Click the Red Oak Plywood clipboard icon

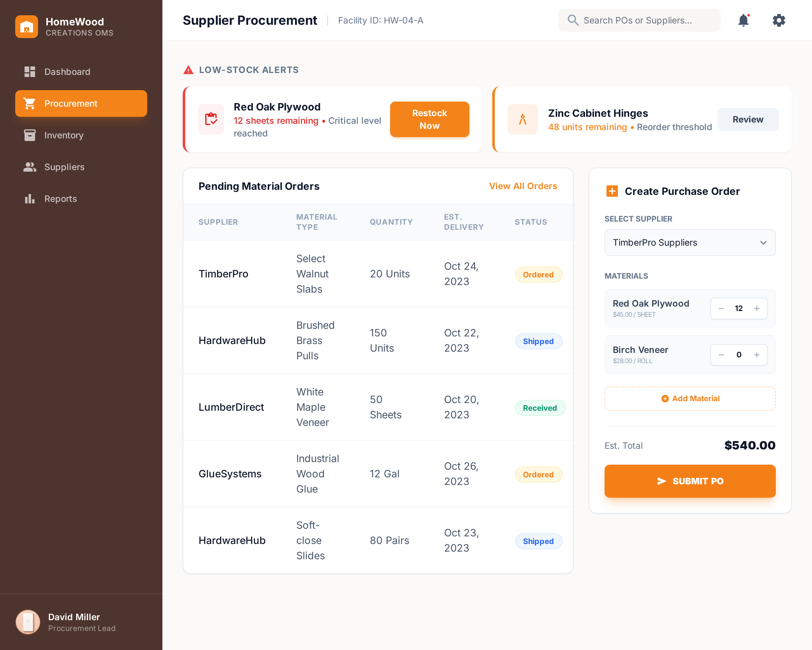(211, 119)
